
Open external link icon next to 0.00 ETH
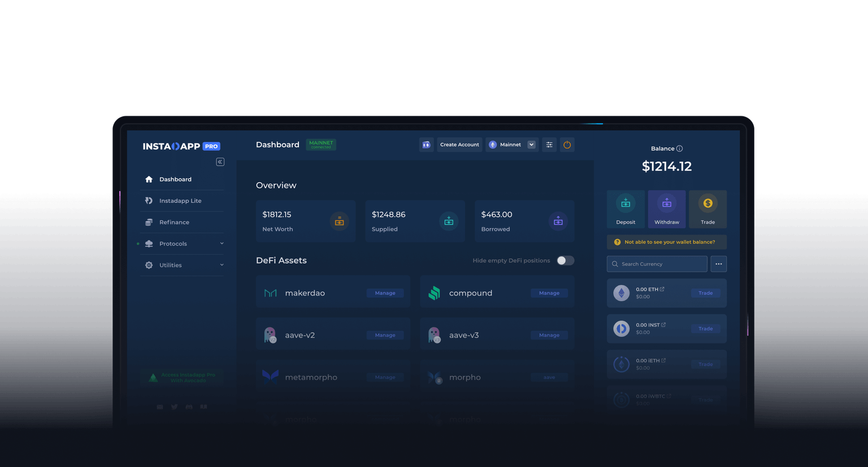pyautogui.click(x=662, y=289)
